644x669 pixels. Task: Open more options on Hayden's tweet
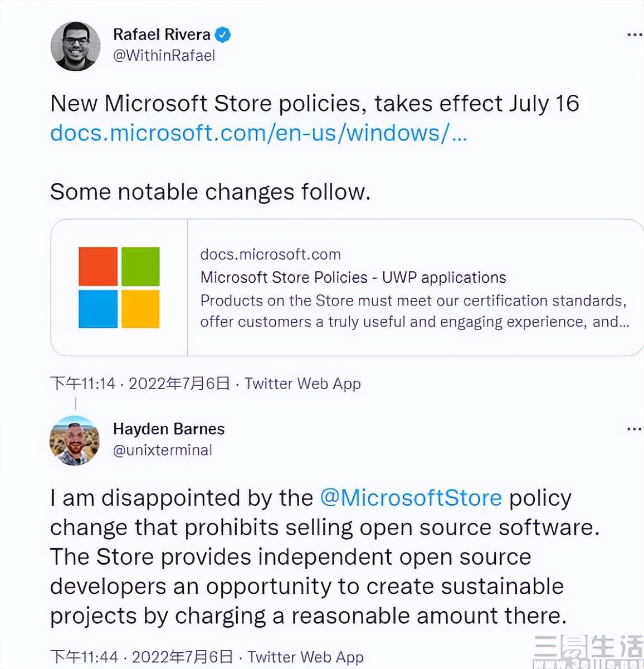[x=634, y=429]
